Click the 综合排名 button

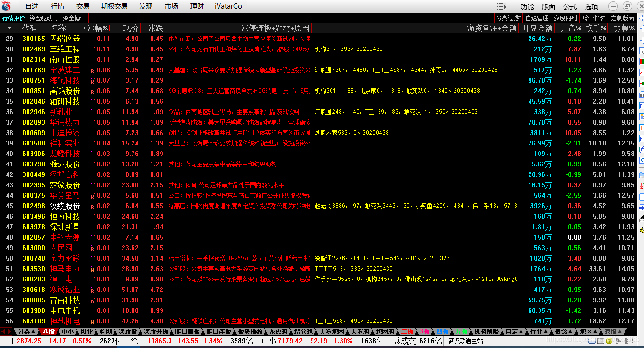pos(594,18)
